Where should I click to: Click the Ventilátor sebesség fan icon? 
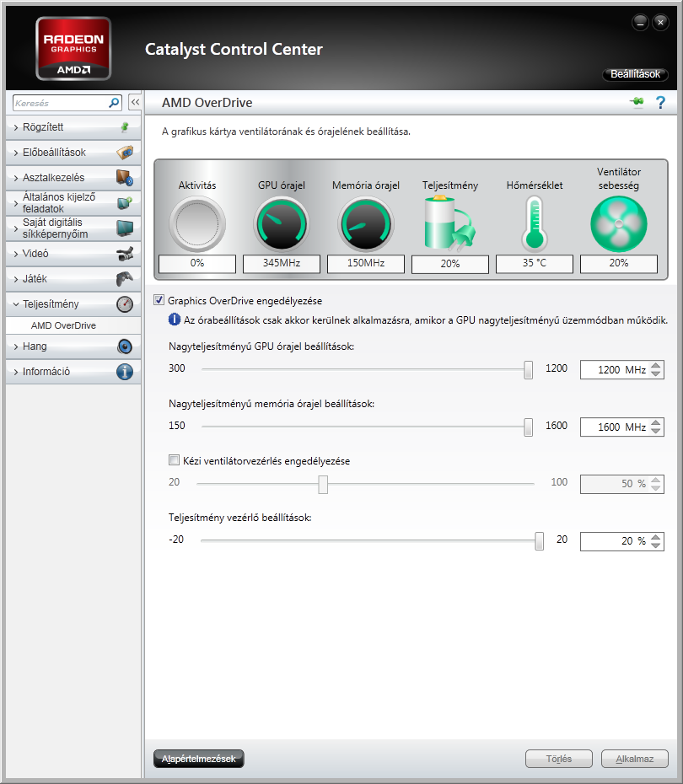tap(619, 224)
